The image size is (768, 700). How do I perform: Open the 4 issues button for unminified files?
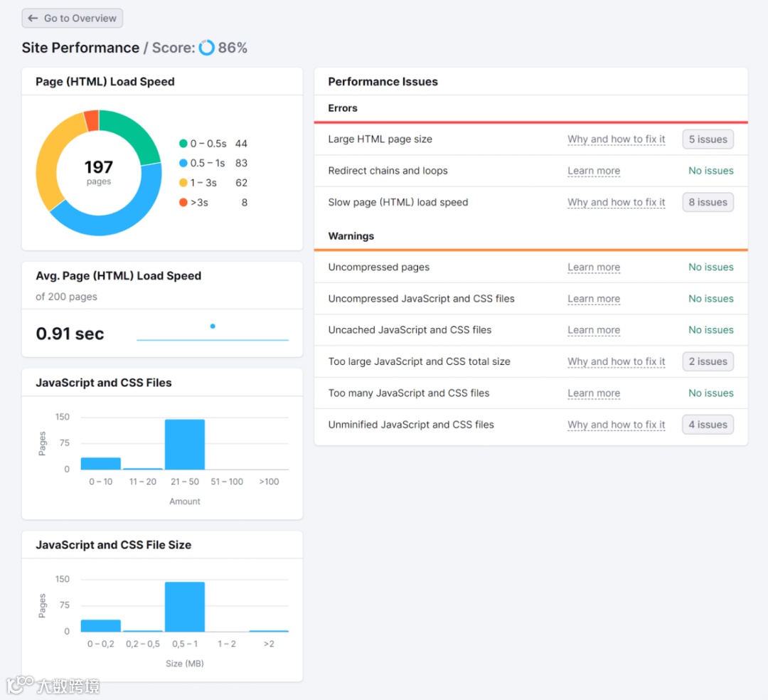pyautogui.click(x=708, y=425)
